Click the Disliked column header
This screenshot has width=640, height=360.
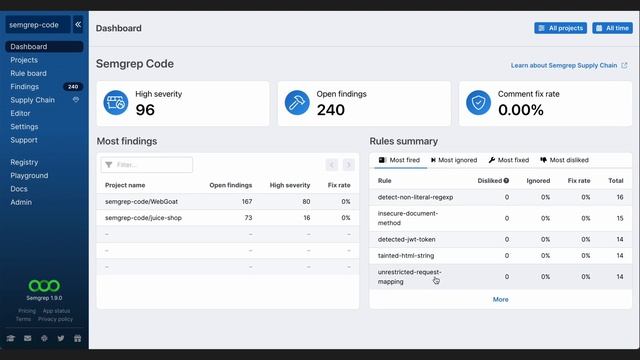pyautogui.click(x=489, y=180)
